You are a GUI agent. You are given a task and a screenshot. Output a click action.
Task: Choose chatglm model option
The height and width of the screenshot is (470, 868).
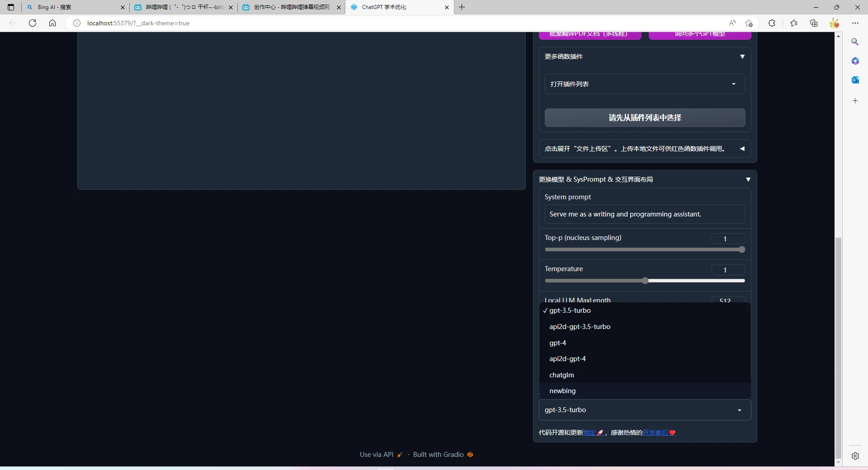point(645,375)
